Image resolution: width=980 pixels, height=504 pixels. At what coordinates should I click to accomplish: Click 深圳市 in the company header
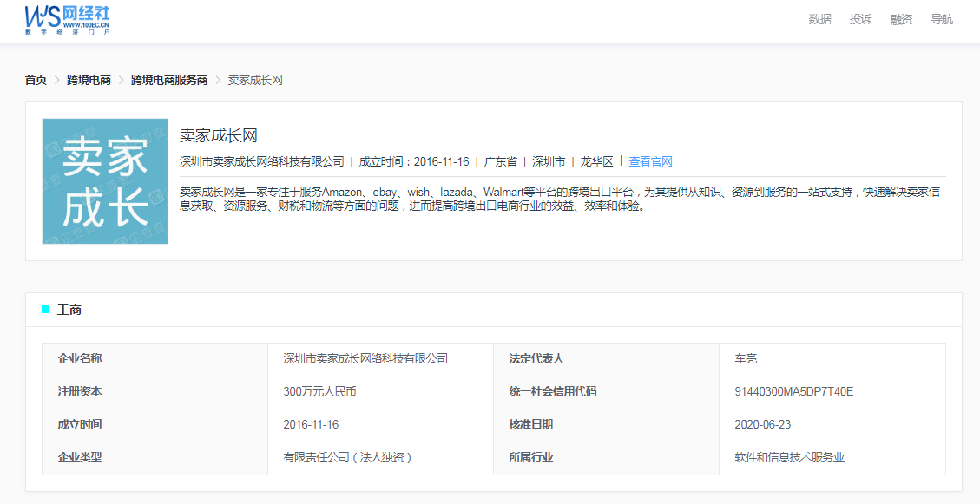549,161
